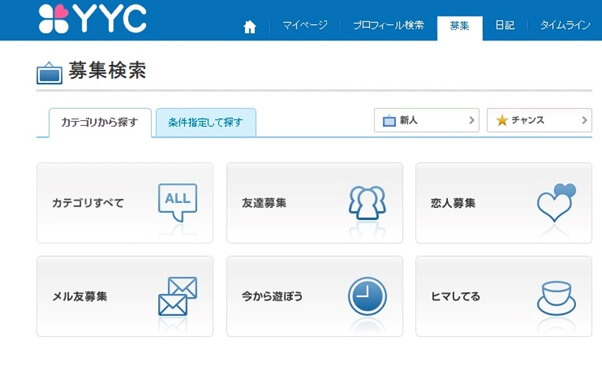
Task: Click the ALL speech bubble icon
Action: pyautogui.click(x=178, y=202)
